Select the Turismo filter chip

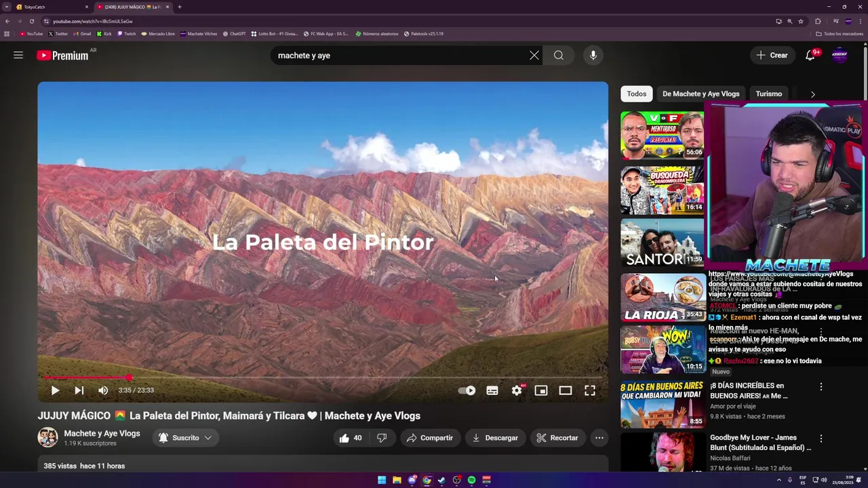point(768,94)
